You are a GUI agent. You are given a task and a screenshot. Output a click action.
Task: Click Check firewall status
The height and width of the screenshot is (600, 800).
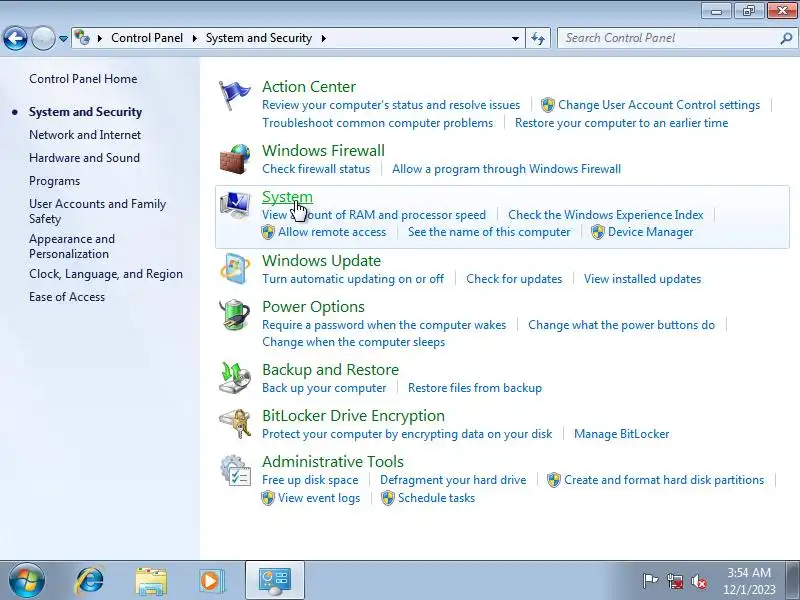(316, 169)
